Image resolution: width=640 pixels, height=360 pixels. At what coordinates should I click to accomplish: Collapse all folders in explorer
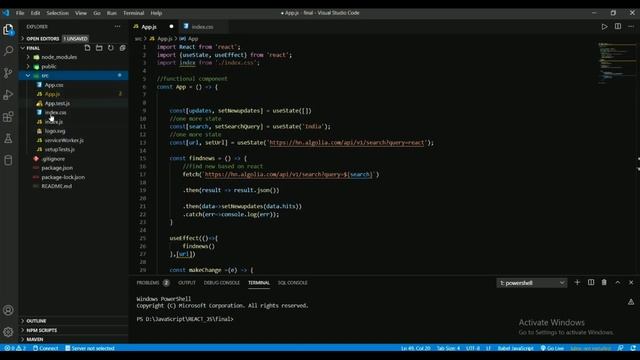(x=122, y=48)
